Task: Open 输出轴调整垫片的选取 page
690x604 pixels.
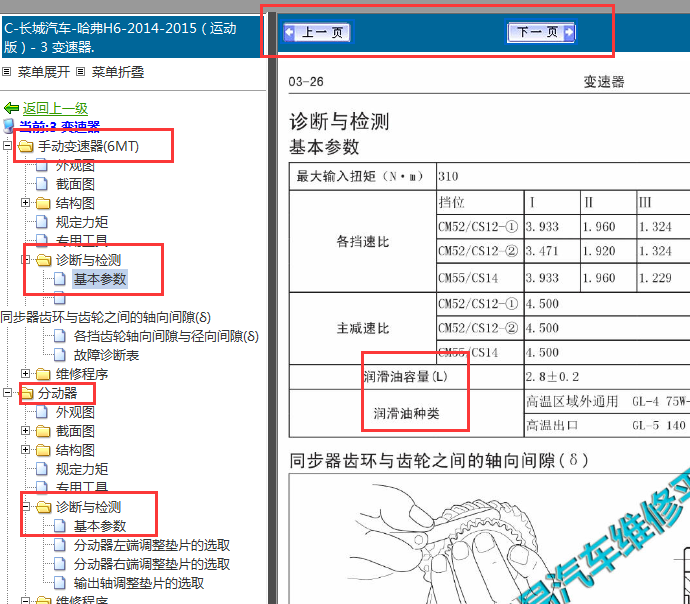Action: coord(139,583)
